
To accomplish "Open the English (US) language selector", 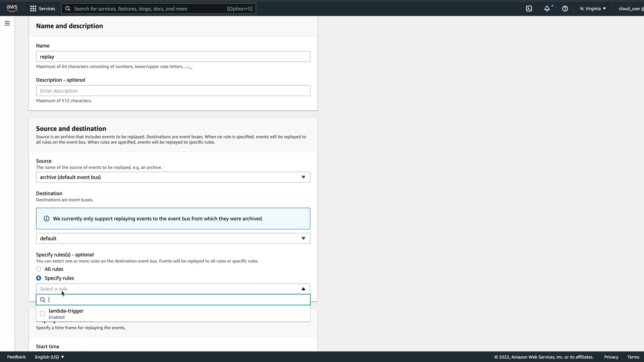I will (x=49, y=357).
